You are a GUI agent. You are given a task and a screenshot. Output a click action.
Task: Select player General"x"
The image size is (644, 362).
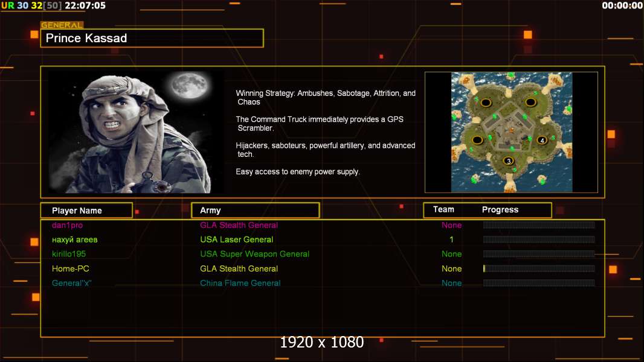click(x=71, y=283)
